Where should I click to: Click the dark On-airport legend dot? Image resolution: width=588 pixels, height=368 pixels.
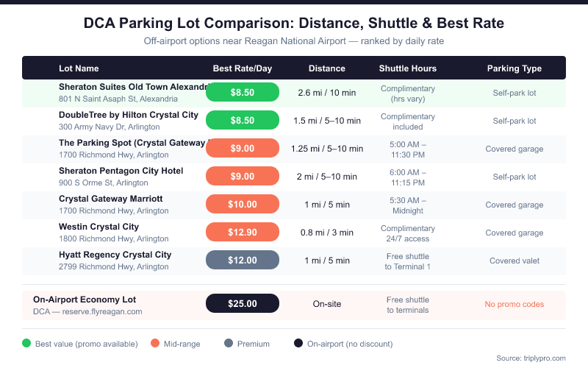pyautogui.click(x=298, y=344)
